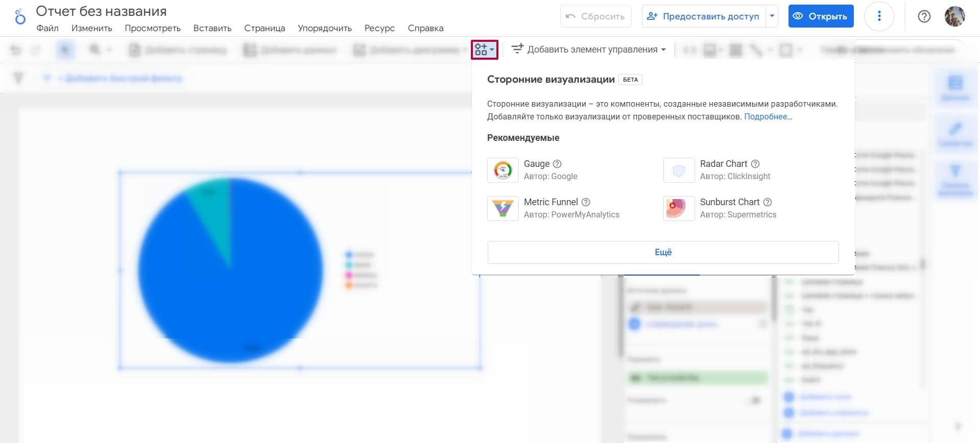The image size is (980, 443).
Task: Click the Sunburst Chart info icon
Action: coord(768,202)
